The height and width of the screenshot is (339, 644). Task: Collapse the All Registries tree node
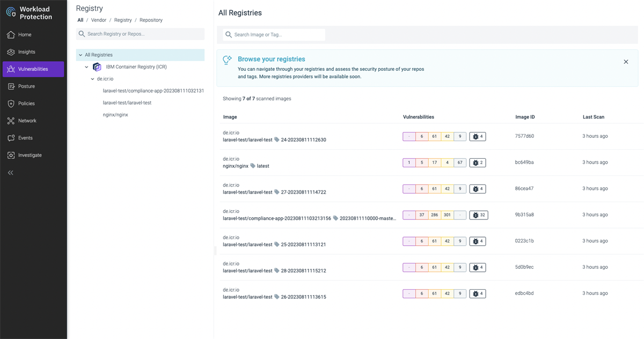pyautogui.click(x=80, y=54)
